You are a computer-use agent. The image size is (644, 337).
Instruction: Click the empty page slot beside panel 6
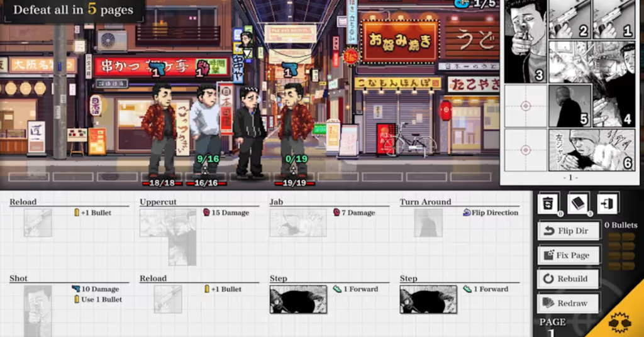(525, 150)
